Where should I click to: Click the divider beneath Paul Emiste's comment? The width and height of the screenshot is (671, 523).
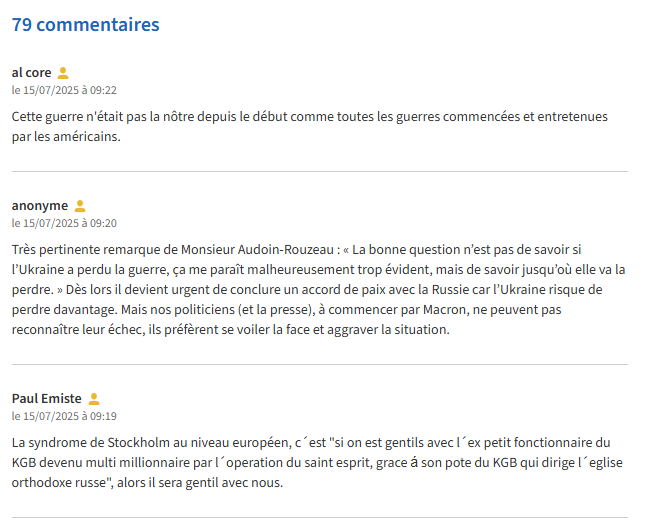click(x=320, y=517)
